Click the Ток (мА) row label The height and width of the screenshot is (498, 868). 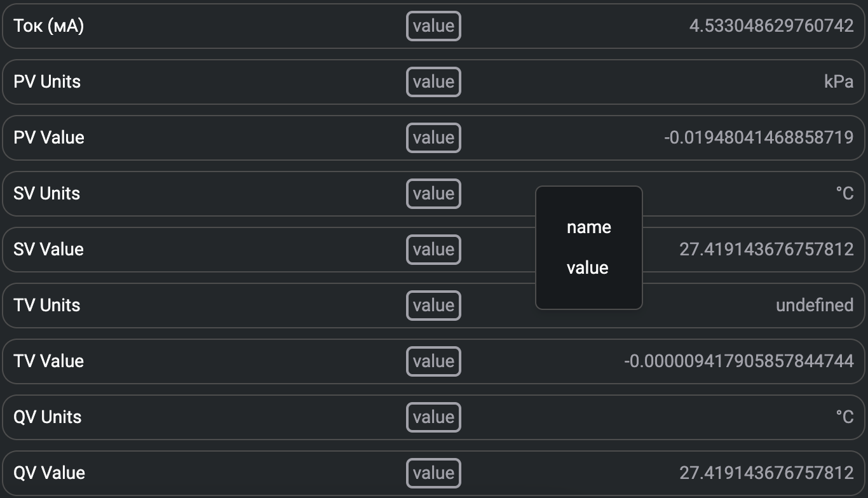tap(48, 26)
